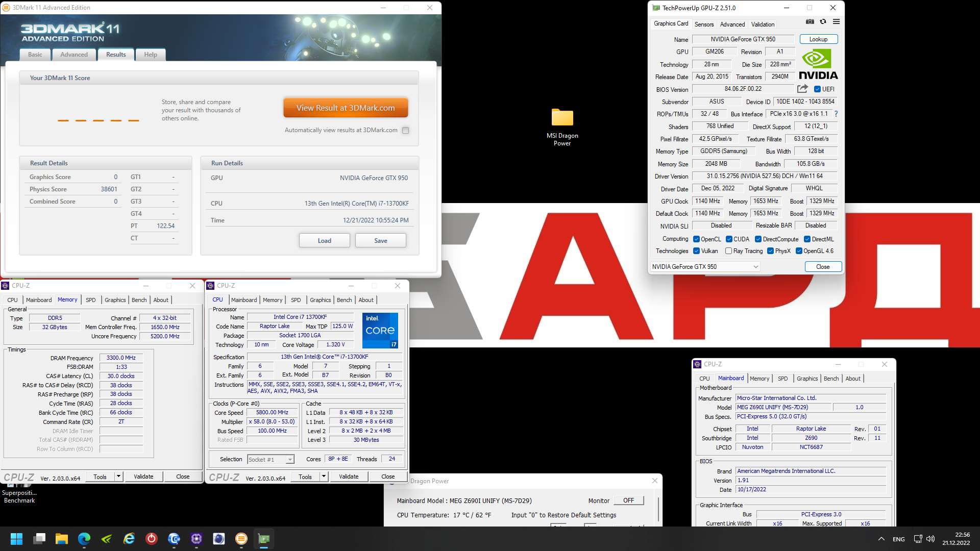Open Bench tab in CPU-Z CPU window

344,300
